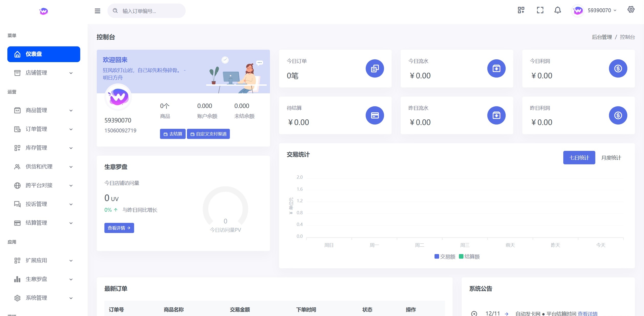Image resolution: width=644 pixels, height=316 pixels.
Task: Click the 昨日流水 download box icon
Action: click(x=496, y=115)
